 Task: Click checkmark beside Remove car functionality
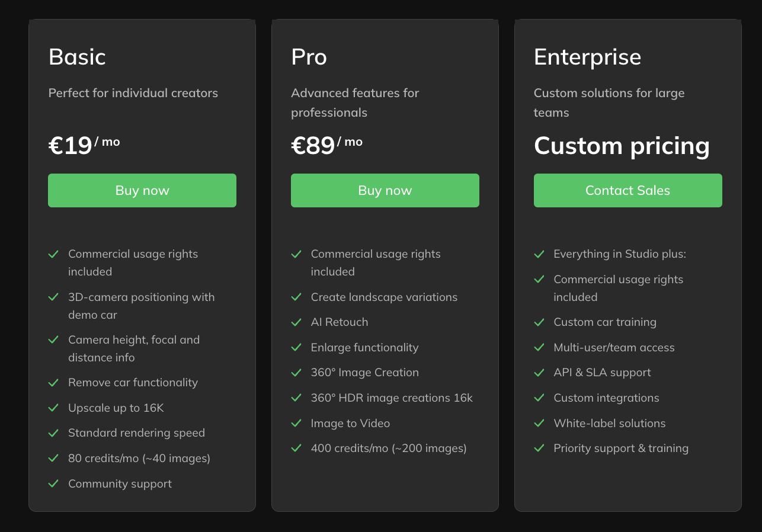53,382
